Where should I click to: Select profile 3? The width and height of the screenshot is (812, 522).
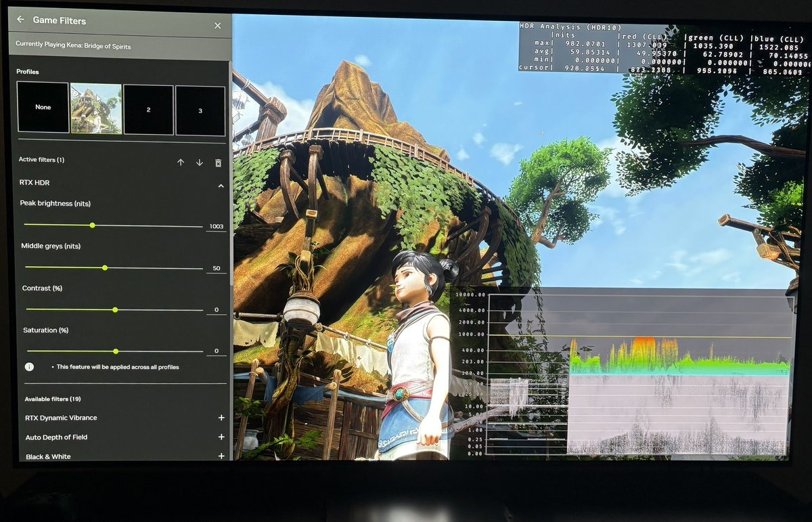click(x=200, y=110)
